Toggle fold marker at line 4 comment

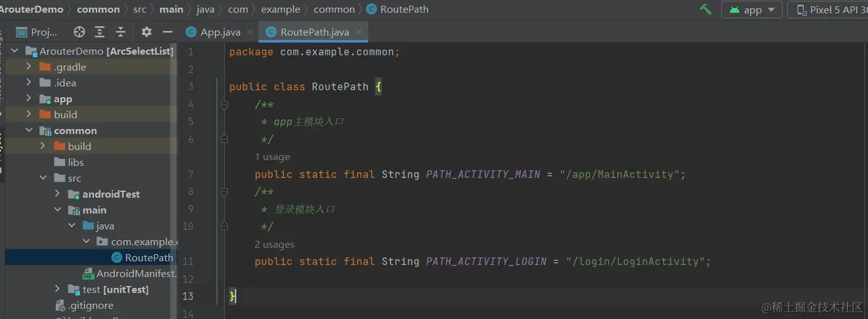coord(224,104)
